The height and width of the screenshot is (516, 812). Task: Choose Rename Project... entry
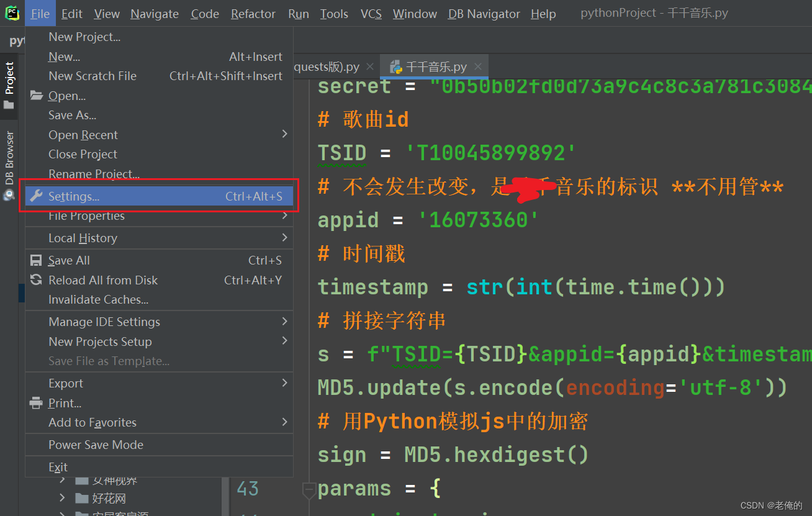(x=160, y=174)
